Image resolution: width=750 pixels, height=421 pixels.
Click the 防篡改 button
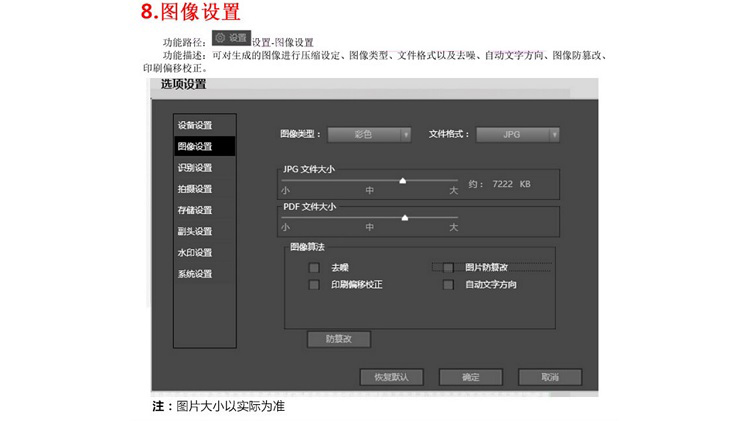[339, 339]
